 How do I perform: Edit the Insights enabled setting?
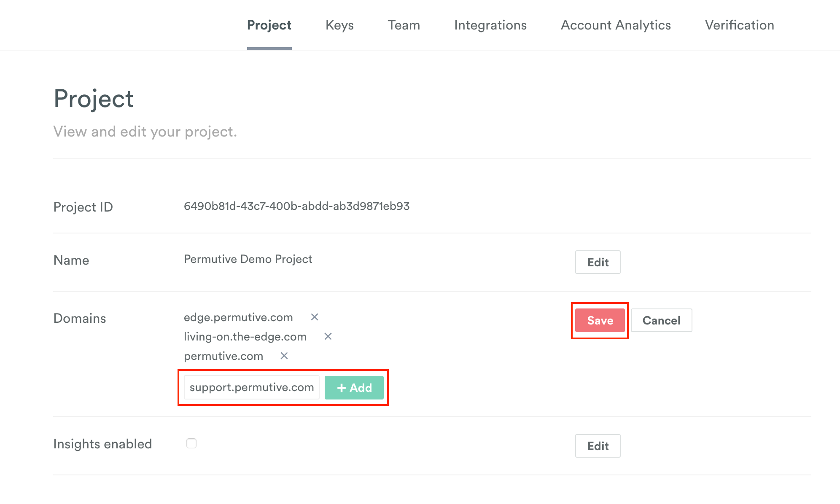point(598,446)
